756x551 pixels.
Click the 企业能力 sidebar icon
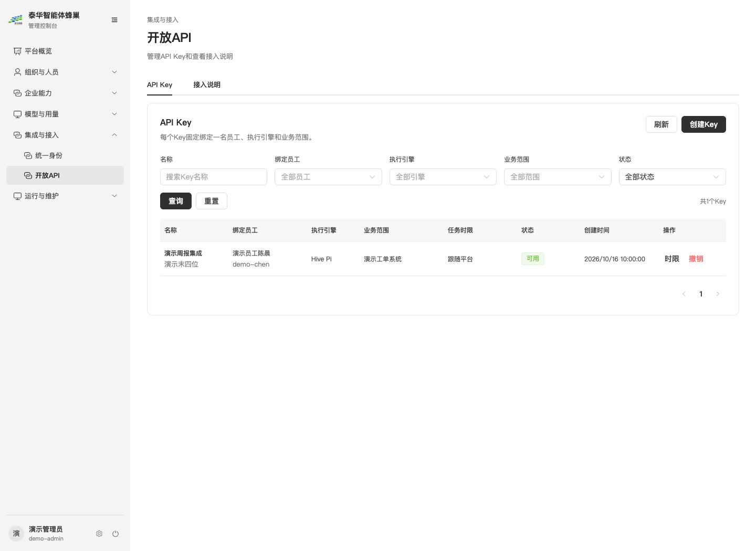tap(17, 93)
